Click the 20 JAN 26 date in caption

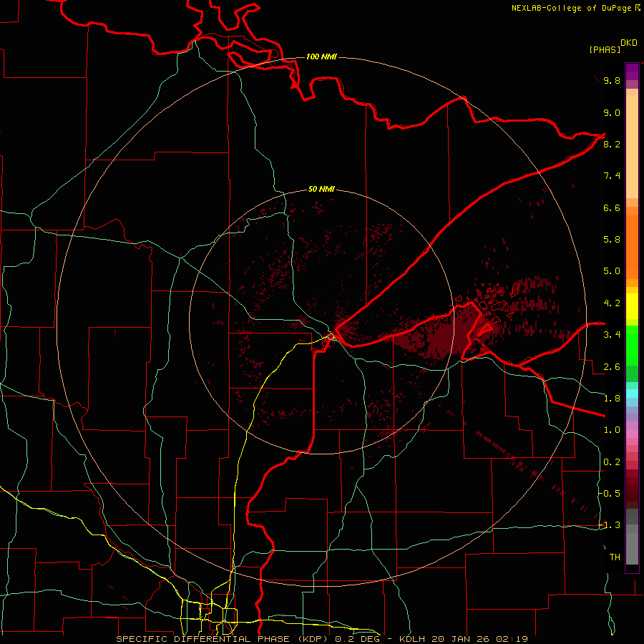click(x=462, y=639)
